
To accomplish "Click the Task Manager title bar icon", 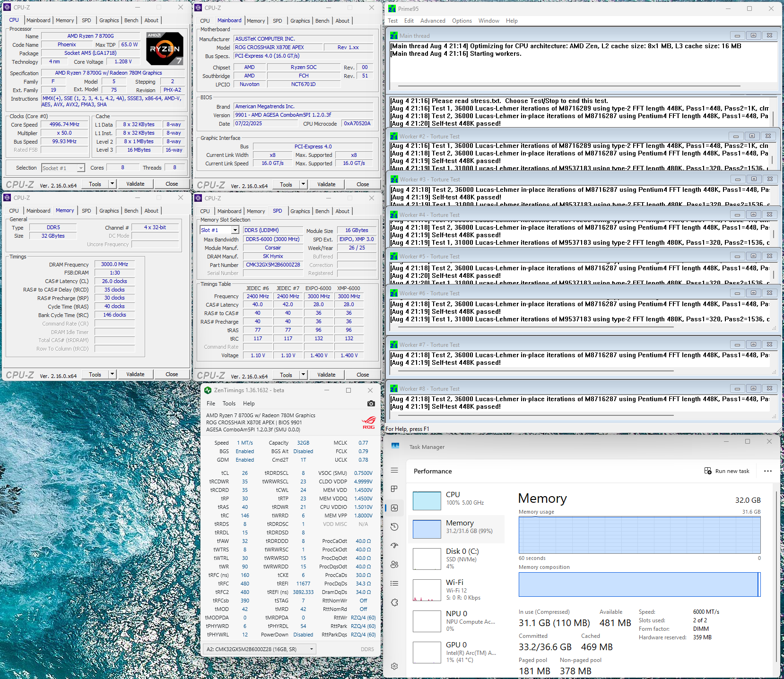I will 395,446.
